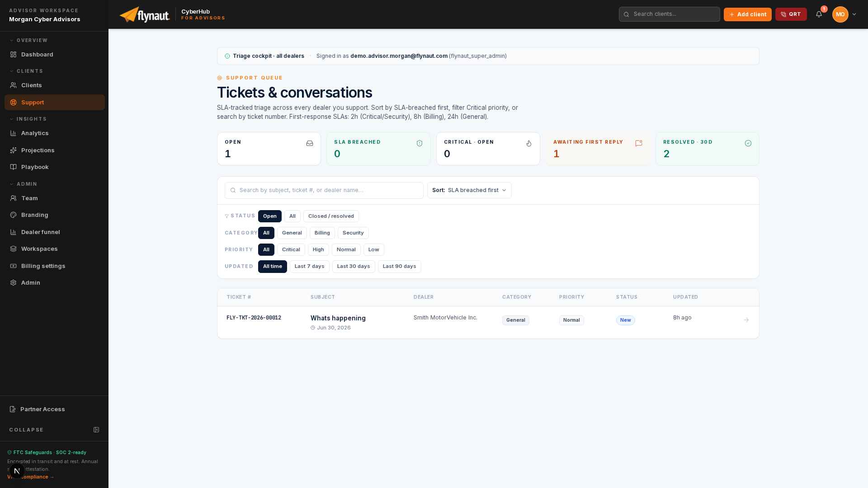Select the Open status filter

[x=270, y=216]
